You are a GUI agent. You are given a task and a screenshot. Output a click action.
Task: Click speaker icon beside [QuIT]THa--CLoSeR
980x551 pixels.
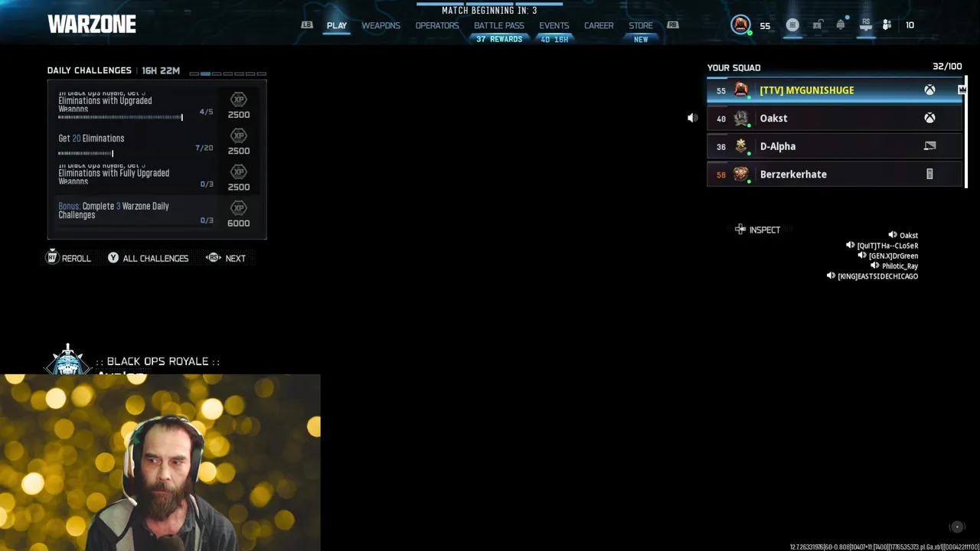pos(850,246)
